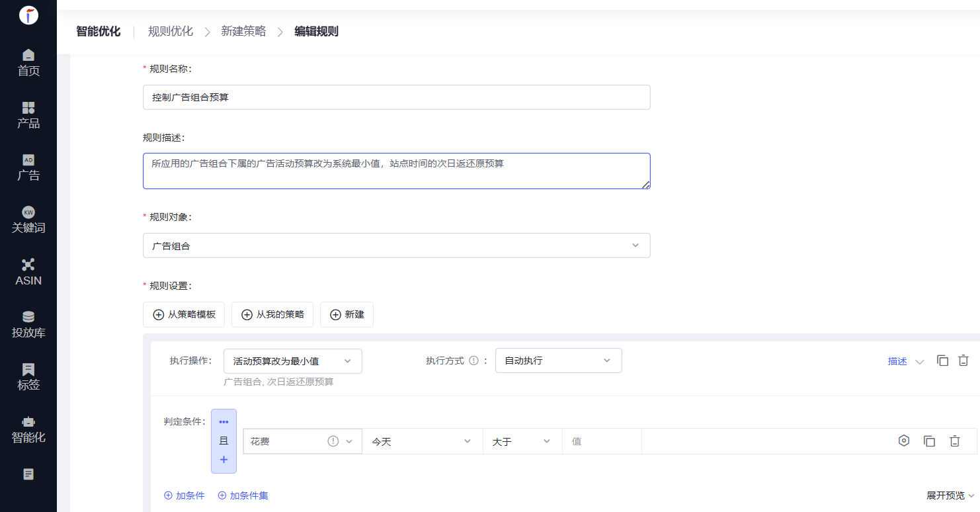
Task: Delete the 花费 condition row via trash icon
Action: point(954,441)
